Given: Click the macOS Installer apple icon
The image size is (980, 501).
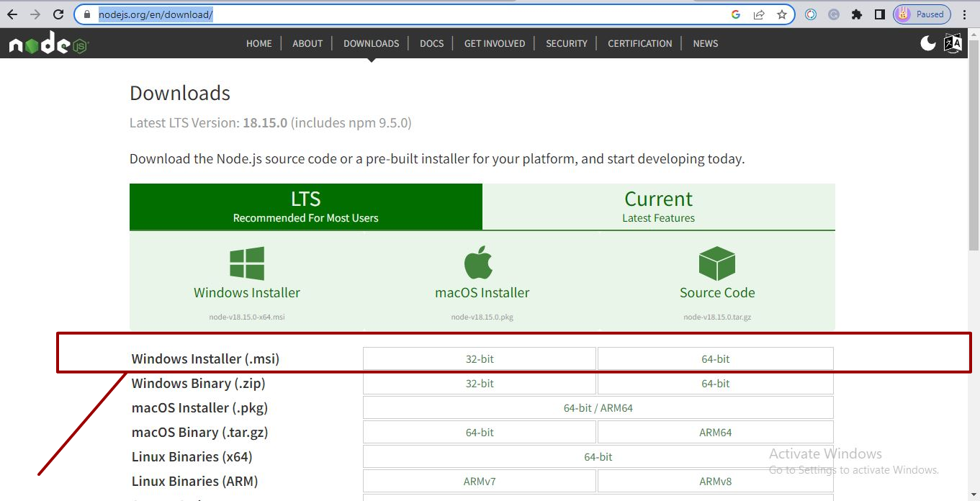Looking at the screenshot, I should coord(479,263).
